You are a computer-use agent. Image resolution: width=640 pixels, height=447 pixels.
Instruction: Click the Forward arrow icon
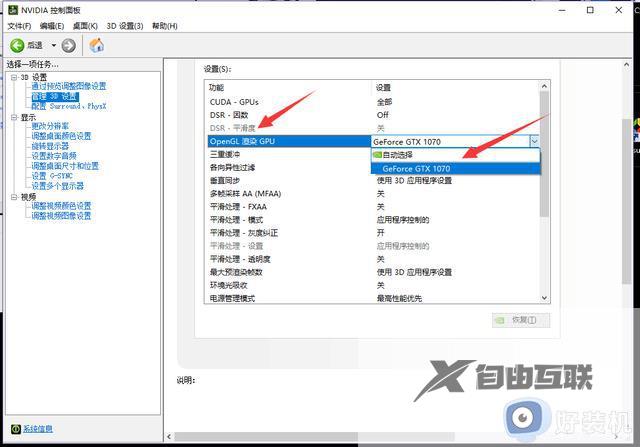point(69,45)
